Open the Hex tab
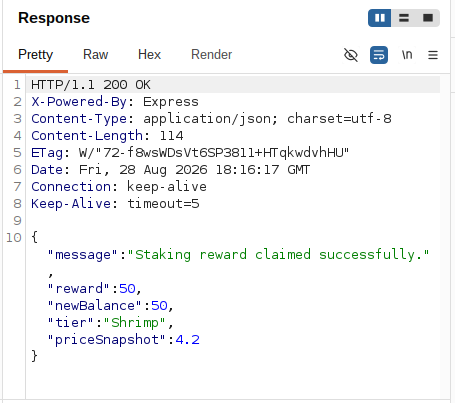 pos(149,55)
